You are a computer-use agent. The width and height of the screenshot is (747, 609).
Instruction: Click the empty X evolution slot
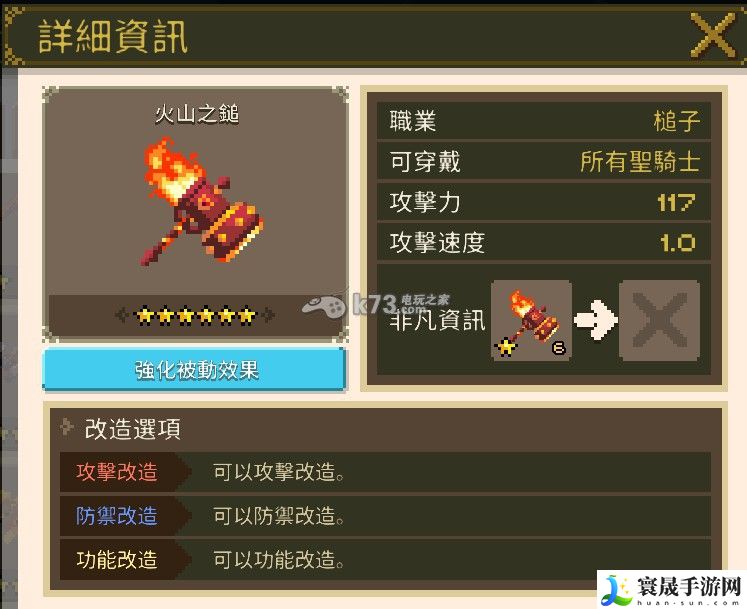coord(659,320)
